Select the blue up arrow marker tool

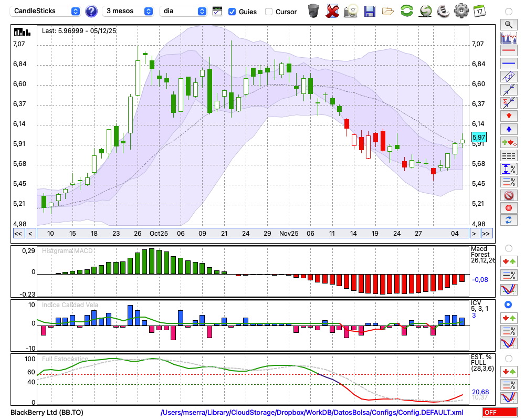tap(508, 129)
